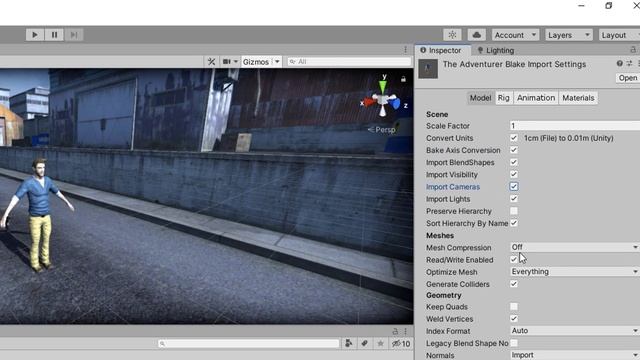
Task: Click the Meshes section header
Action: click(440, 236)
